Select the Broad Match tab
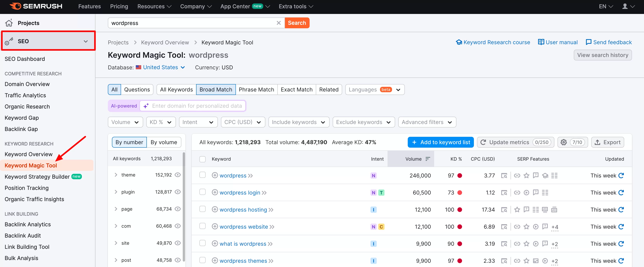This screenshot has height=267, width=644. pos(216,89)
